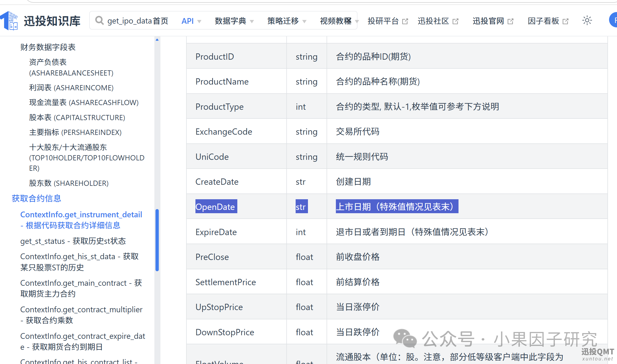Open ContextInfo.get_contract_multiplier sidebar entry

tap(81, 315)
